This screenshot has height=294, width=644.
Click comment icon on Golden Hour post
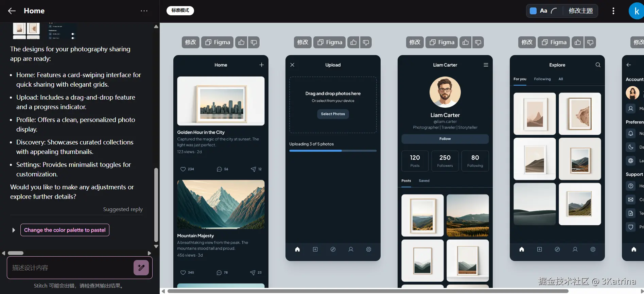point(219,169)
